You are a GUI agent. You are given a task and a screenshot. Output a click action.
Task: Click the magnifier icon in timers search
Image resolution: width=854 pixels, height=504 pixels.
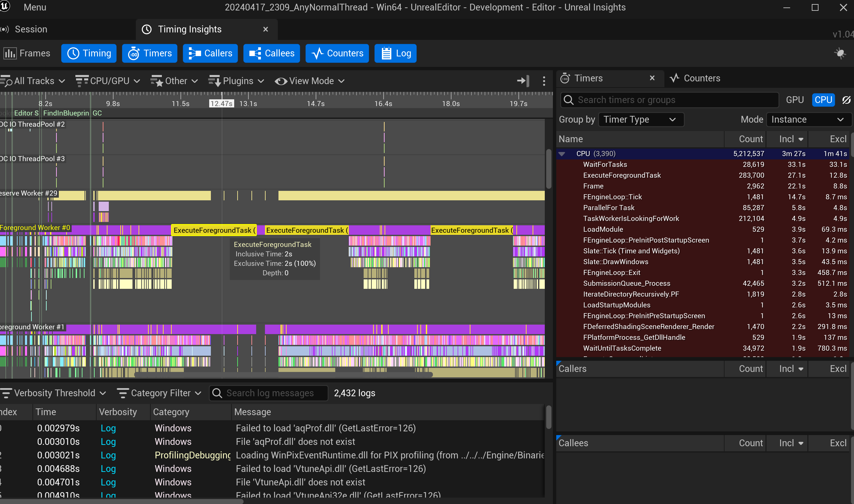click(x=568, y=100)
